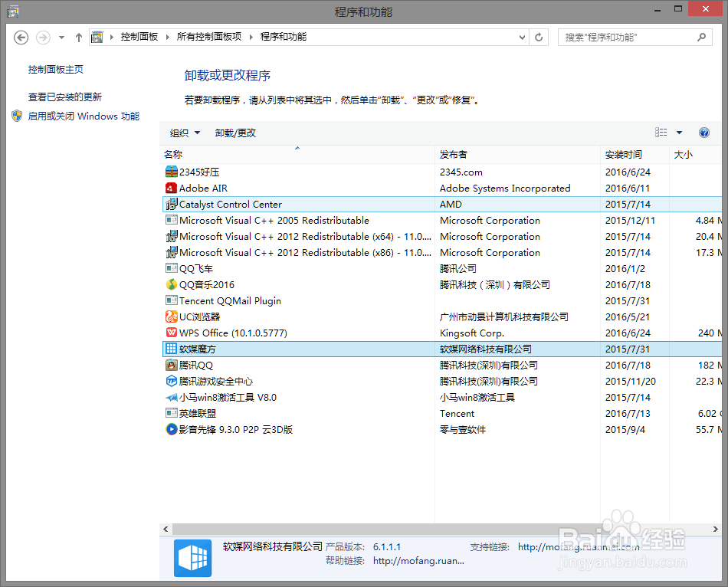Click the 影音先锋 icon

pos(172,430)
